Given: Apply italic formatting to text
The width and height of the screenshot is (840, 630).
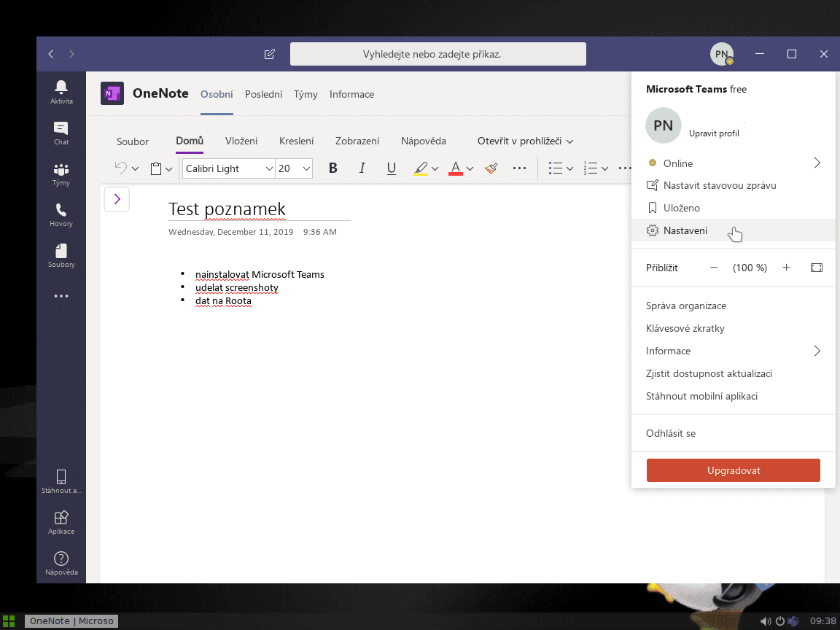Looking at the screenshot, I should tap(362, 168).
